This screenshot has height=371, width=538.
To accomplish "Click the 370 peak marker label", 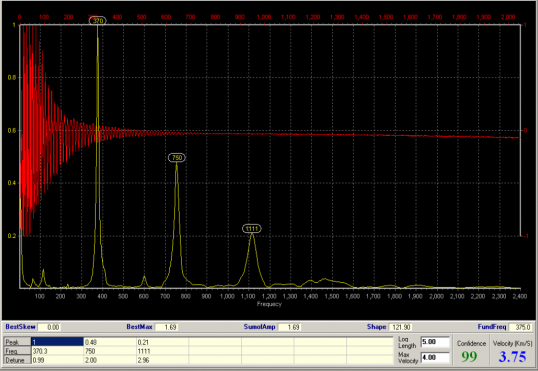I will pyautogui.click(x=98, y=21).
